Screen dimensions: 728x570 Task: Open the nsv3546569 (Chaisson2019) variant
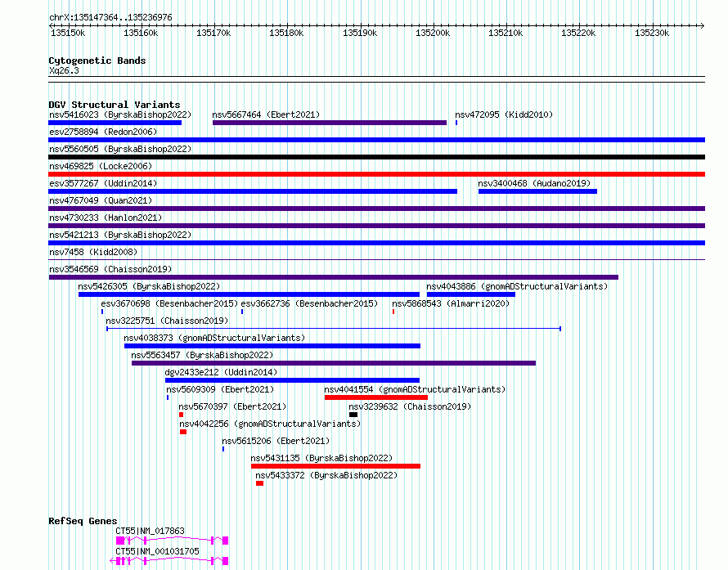click(334, 277)
